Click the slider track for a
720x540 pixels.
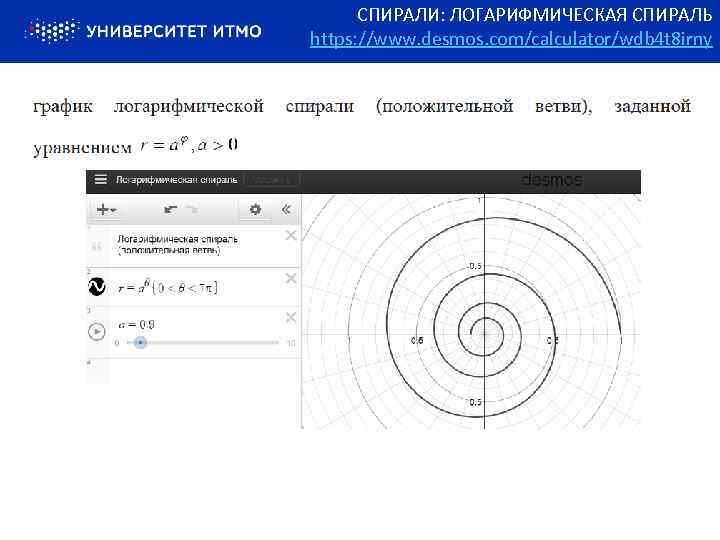[202, 343]
